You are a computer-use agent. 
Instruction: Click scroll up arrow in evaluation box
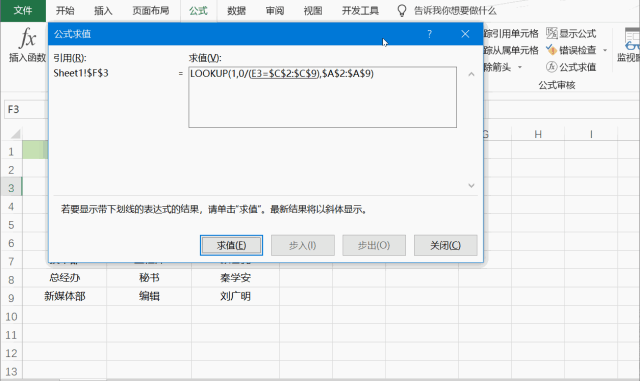click(471, 74)
